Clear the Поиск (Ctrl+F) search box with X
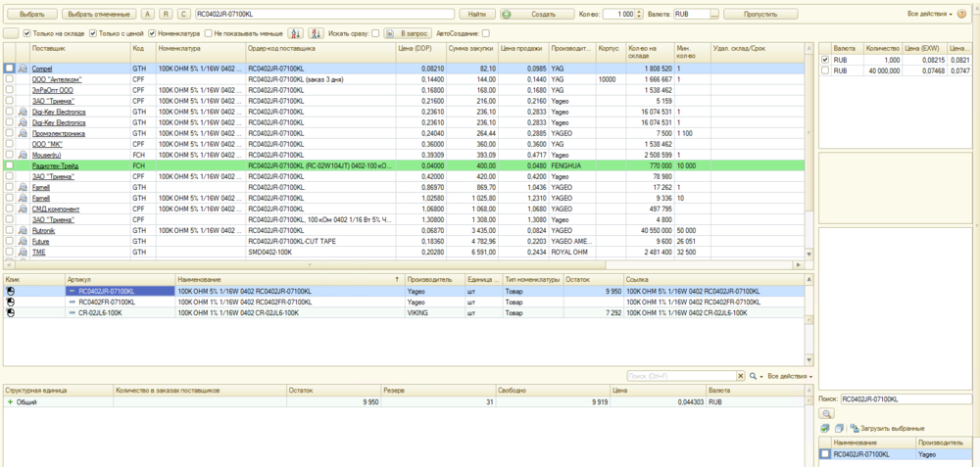Viewport: 980px width, 467px height. click(x=742, y=376)
